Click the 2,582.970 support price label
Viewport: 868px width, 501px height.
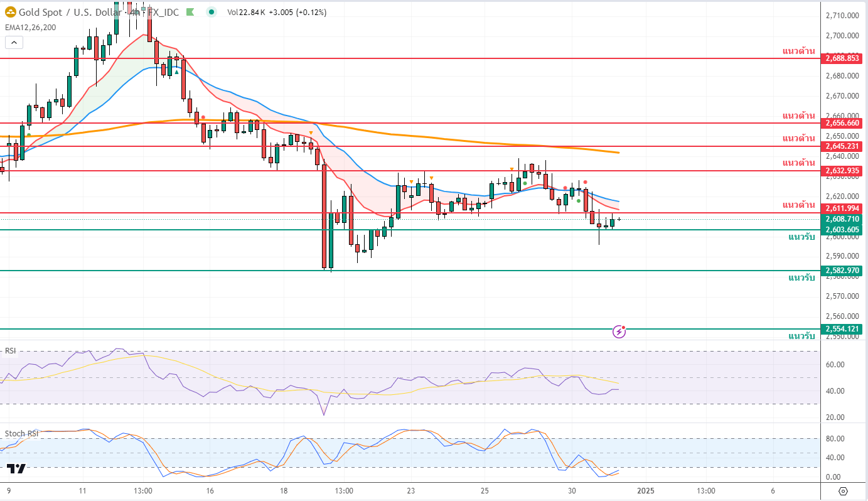(x=842, y=271)
